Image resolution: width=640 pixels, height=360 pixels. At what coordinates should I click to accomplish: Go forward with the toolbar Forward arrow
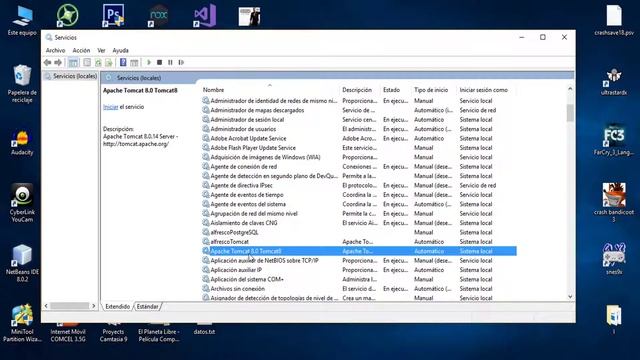(58, 62)
